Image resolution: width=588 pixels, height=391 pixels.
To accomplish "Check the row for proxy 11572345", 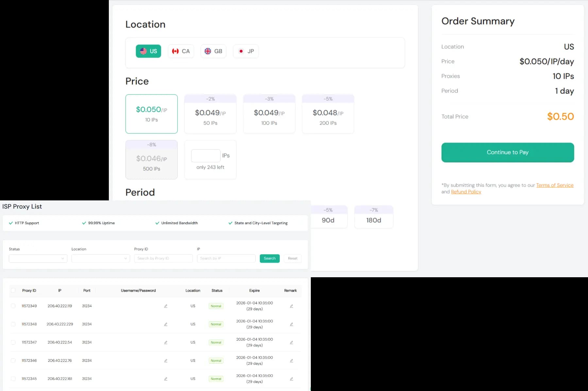I will tap(13, 379).
